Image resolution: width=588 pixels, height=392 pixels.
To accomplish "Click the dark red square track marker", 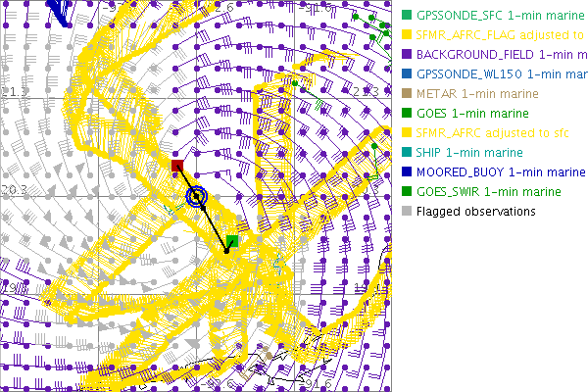I will point(178,166).
